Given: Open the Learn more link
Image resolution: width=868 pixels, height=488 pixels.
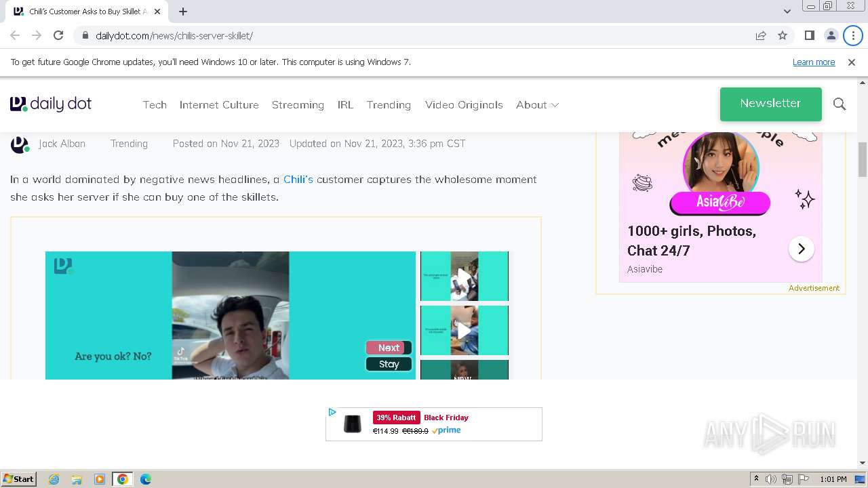Looking at the screenshot, I should click(814, 62).
